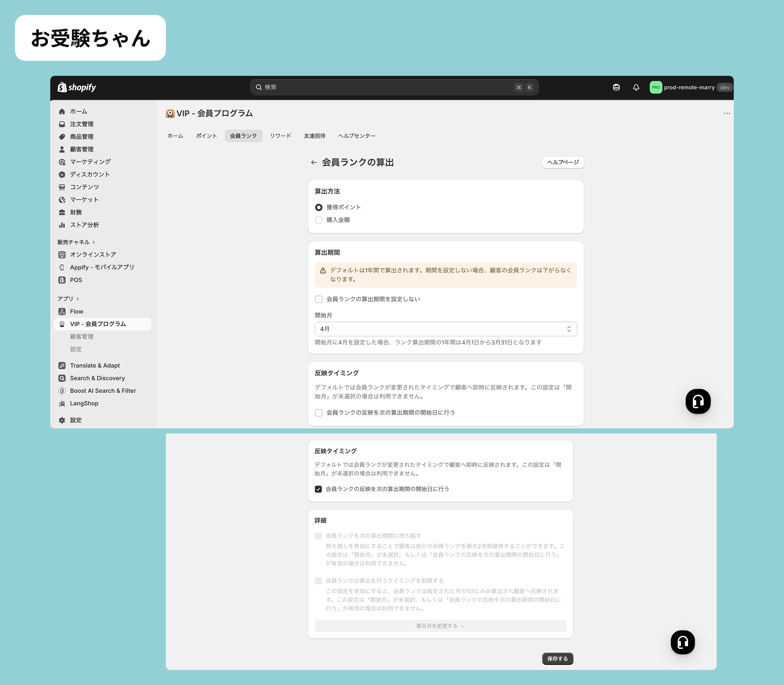This screenshot has width=784, height=685.
Task: Switch to the ポイント tab
Action: coord(206,136)
